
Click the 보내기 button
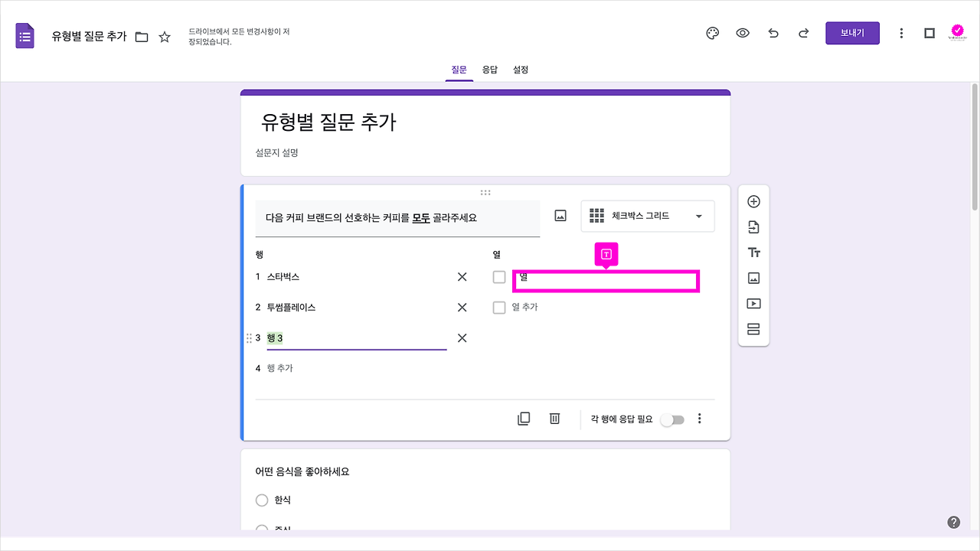(x=852, y=33)
